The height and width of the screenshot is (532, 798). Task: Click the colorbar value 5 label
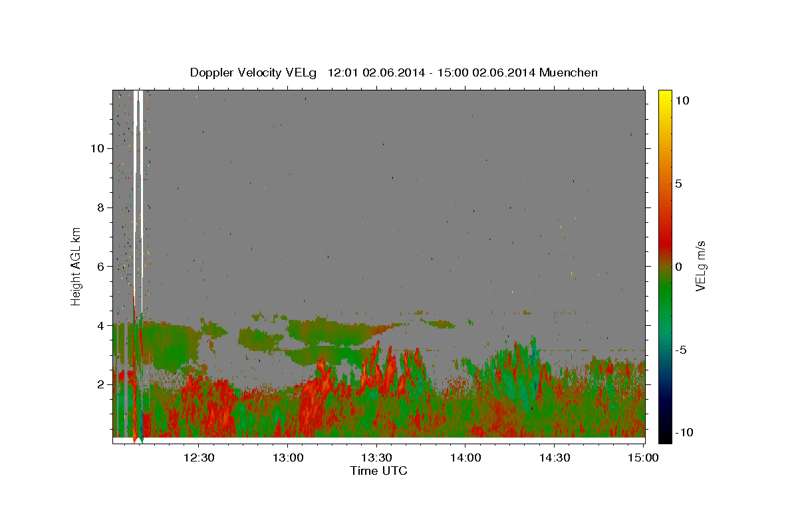click(x=679, y=184)
